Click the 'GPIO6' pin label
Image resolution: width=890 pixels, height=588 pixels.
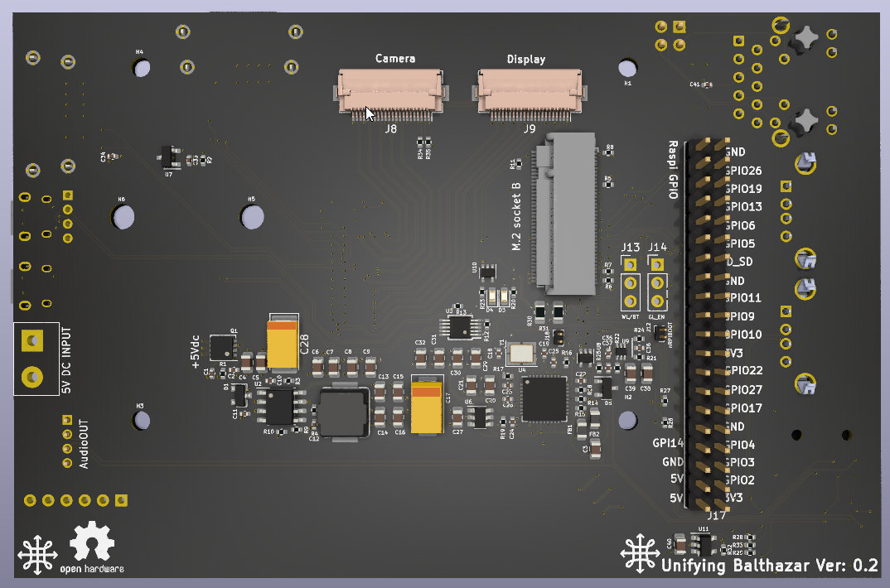click(x=740, y=225)
